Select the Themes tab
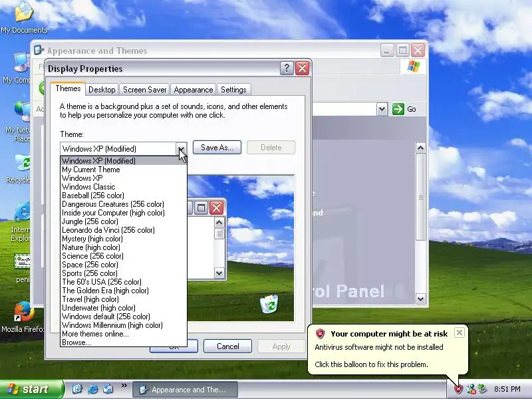The image size is (532, 399). tap(68, 88)
